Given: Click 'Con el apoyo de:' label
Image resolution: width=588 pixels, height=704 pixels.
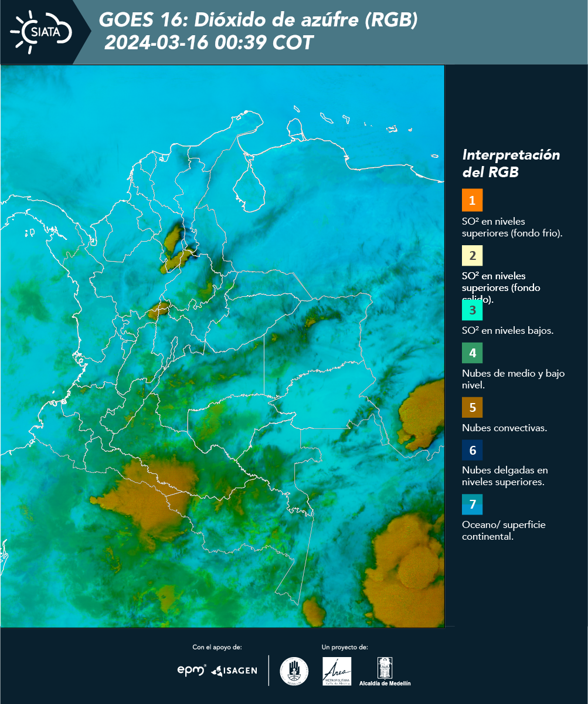Looking at the screenshot, I should pos(217,647).
